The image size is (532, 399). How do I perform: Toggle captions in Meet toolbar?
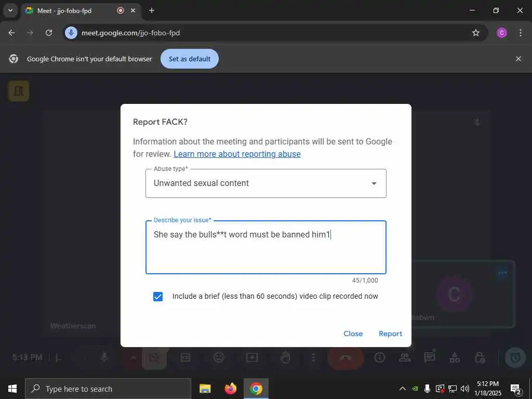pos(185,357)
